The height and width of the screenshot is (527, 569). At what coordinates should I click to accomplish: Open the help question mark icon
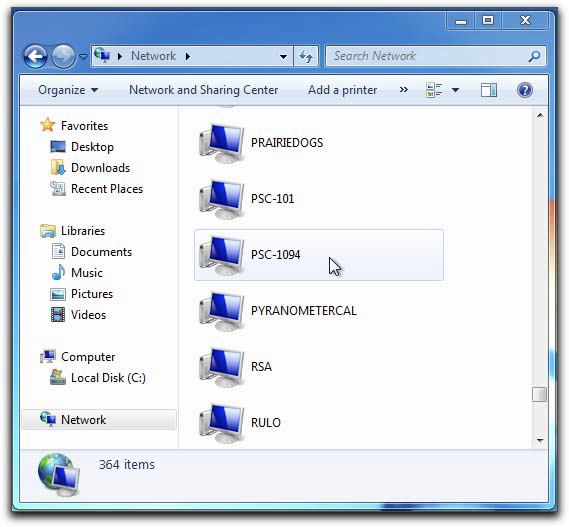pyautogui.click(x=524, y=90)
